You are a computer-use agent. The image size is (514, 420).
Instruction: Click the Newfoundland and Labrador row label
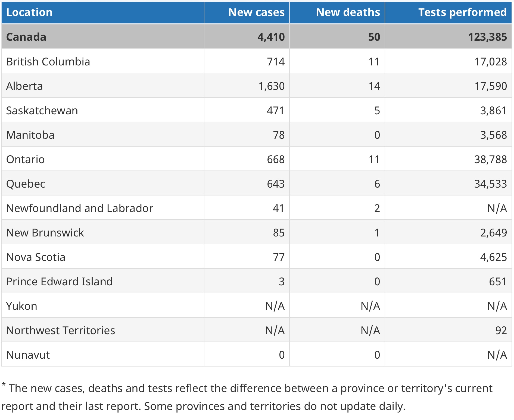pos(80,208)
